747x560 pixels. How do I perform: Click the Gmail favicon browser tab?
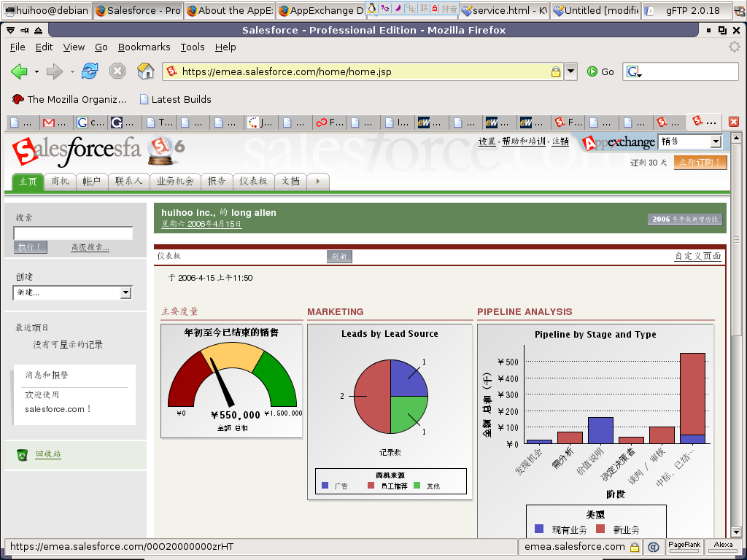point(49,122)
